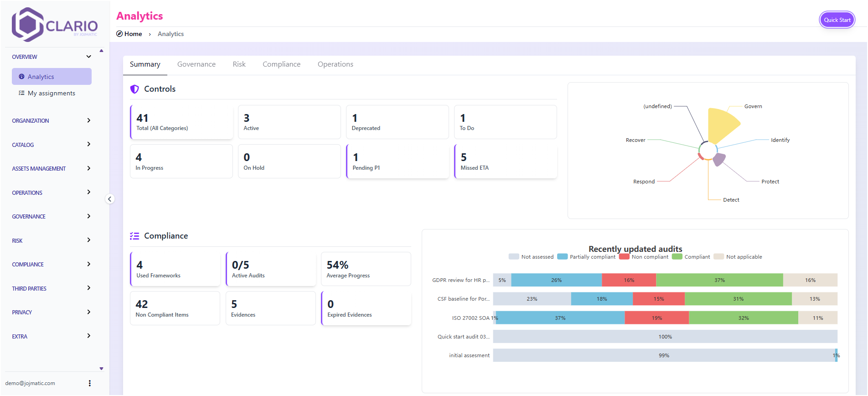
Task: Open the user menu three-dot icon
Action: [x=90, y=383]
